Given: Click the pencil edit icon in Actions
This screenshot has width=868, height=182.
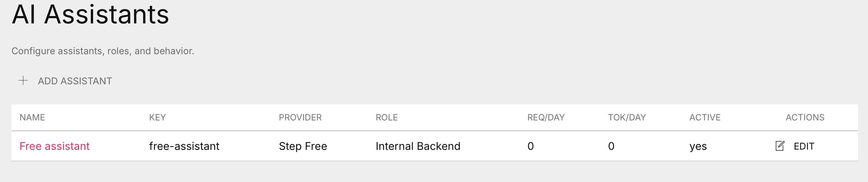Looking at the screenshot, I should pos(780,146).
